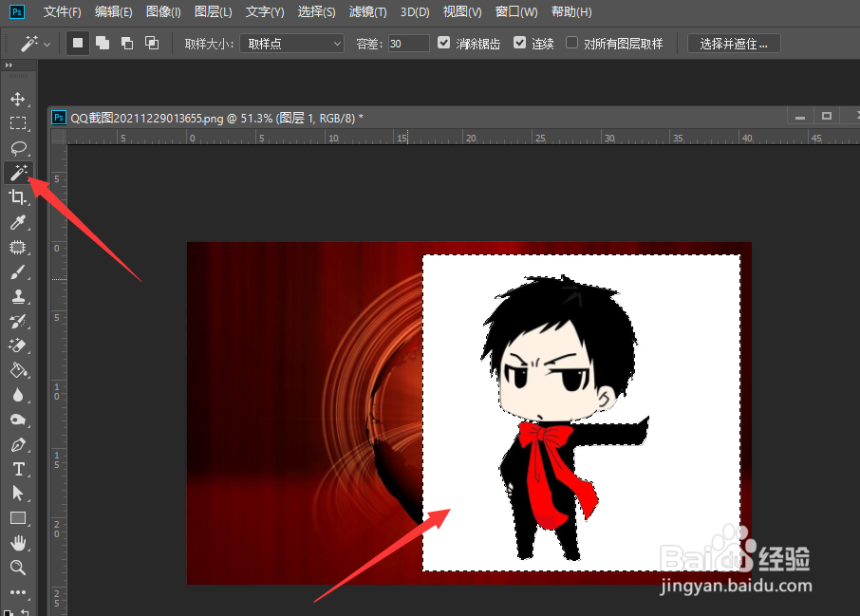The width and height of the screenshot is (860, 616).
Task: Select the Zoom tool
Action: click(x=18, y=568)
